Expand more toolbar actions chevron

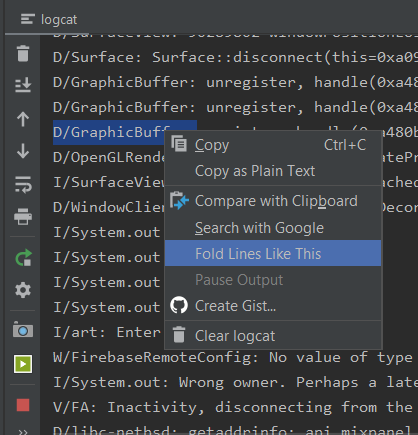click(x=23, y=432)
